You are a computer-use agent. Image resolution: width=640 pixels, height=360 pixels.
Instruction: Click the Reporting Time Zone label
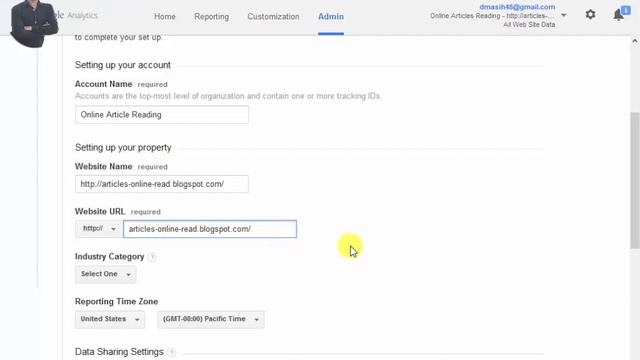116,302
